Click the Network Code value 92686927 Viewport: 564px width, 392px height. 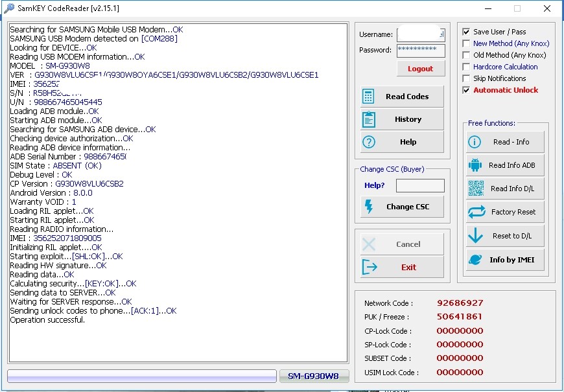[460, 303]
